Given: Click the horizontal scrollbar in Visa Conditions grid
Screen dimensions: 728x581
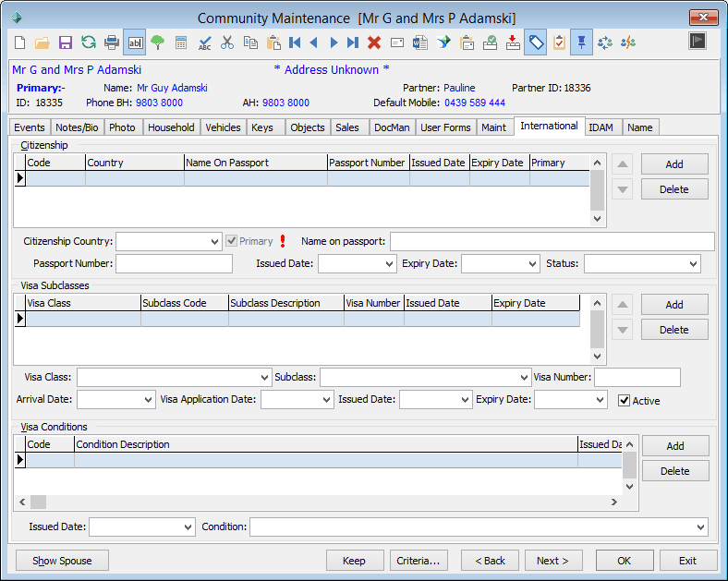Looking at the screenshot, I should point(318,502).
